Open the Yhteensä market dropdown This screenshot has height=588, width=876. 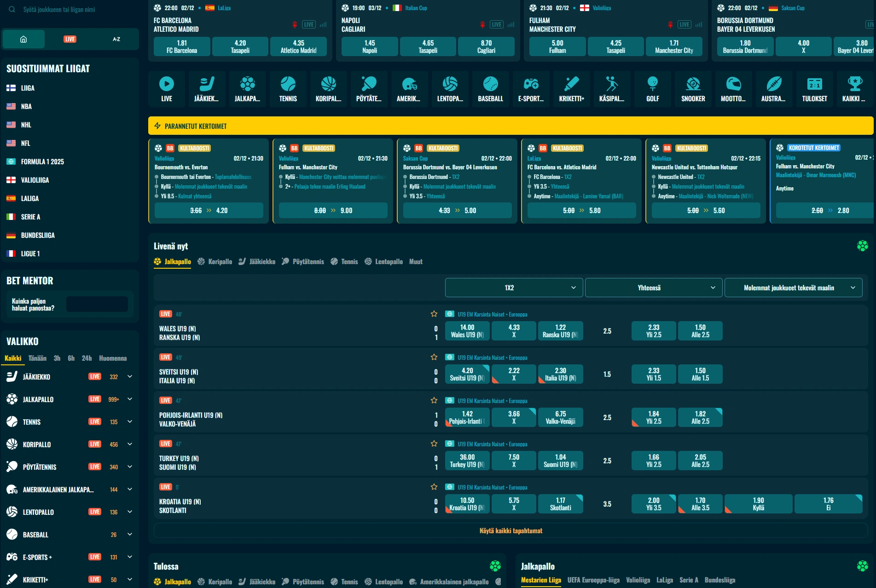pyautogui.click(x=653, y=288)
